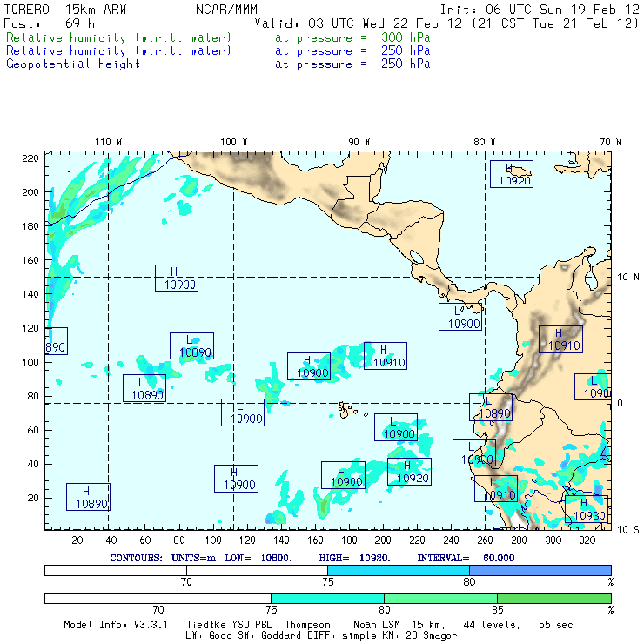Select "Init: 06 UTC Sun 19 Feb 12" text
The height and width of the screenshot is (644, 644).
pyautogui.click(x=540, y=10)
